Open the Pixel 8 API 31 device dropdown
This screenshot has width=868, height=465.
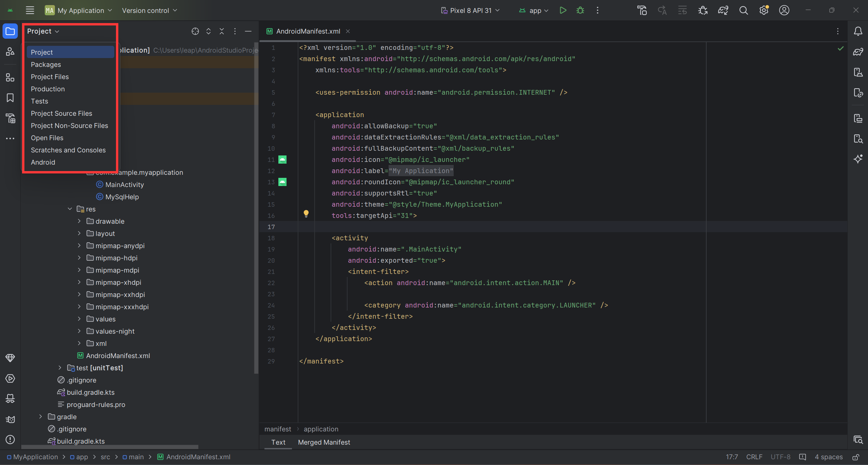[470, 11]
